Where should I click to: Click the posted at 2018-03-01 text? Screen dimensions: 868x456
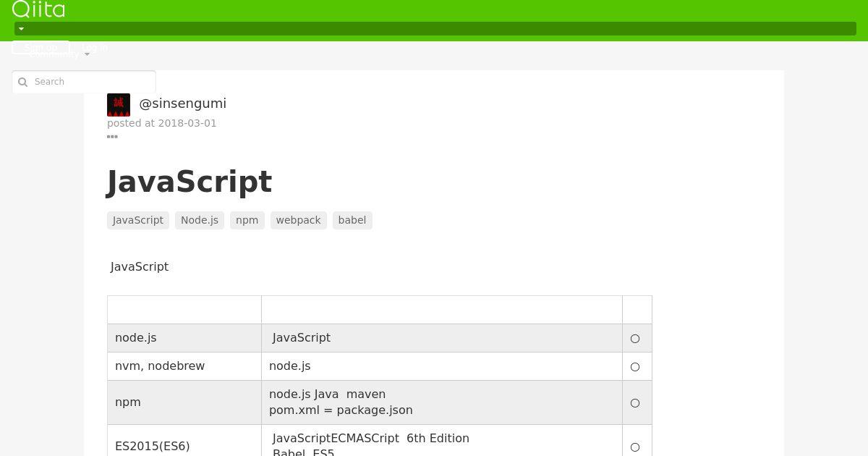162,123
